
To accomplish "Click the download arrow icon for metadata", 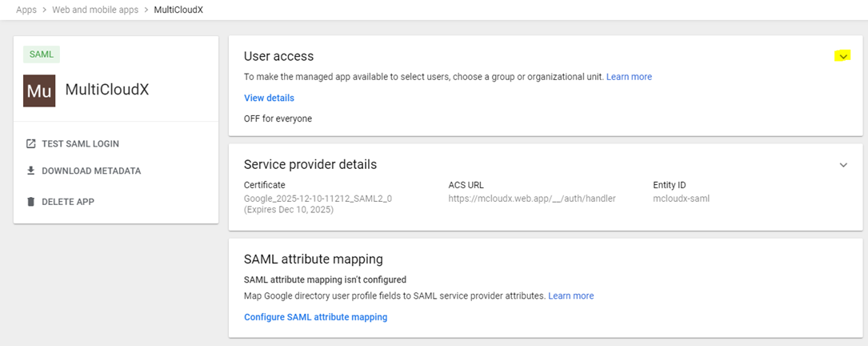I will [31, 171].
